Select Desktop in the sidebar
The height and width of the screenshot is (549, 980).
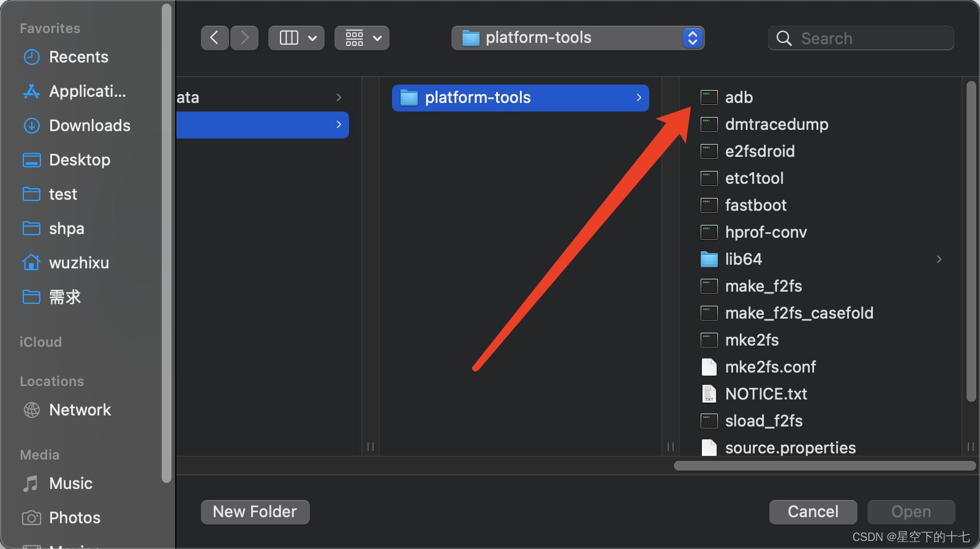point(80,160)
